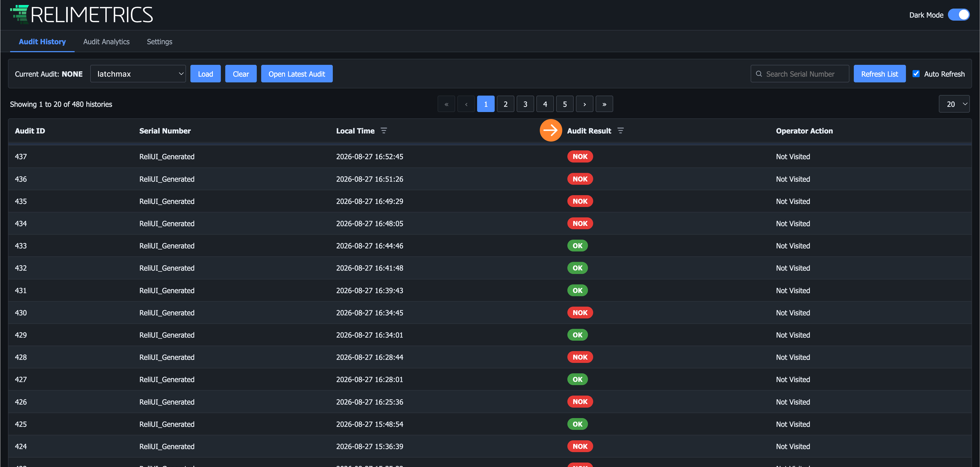Uncheck the Auto Refresh checkbox

(916, 74)
